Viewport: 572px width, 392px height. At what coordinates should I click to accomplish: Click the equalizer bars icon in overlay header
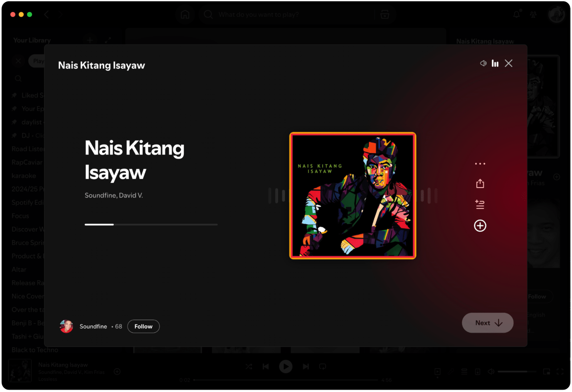click(x=495, y=63)
